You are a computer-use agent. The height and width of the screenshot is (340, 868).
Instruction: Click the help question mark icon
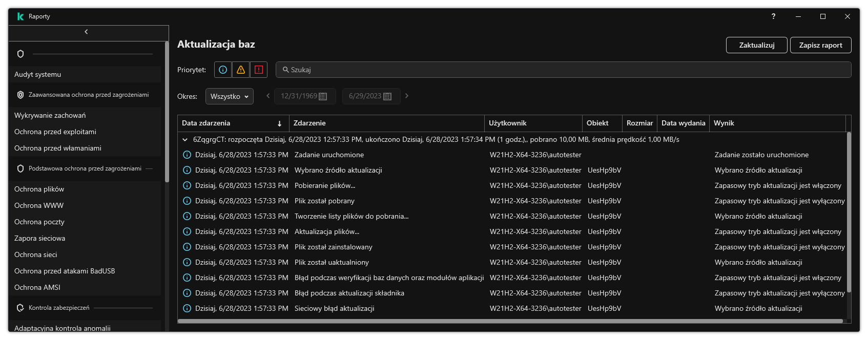(x=773, y=16)
